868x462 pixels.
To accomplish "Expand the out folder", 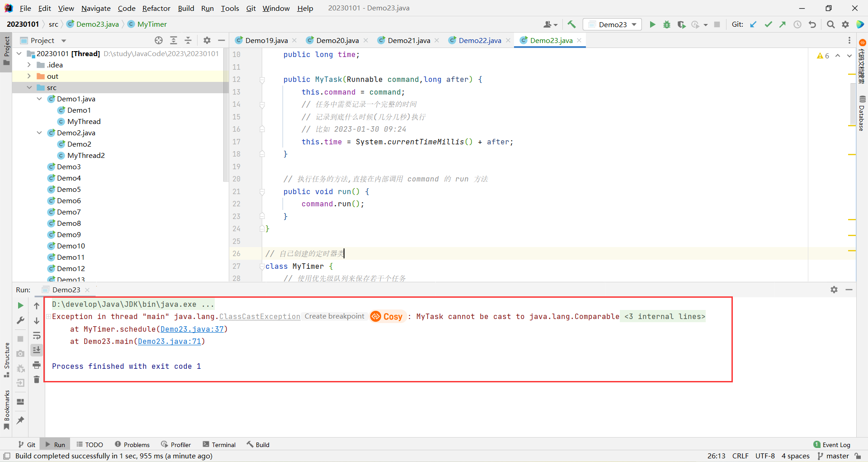I will (x=29, y=76).
